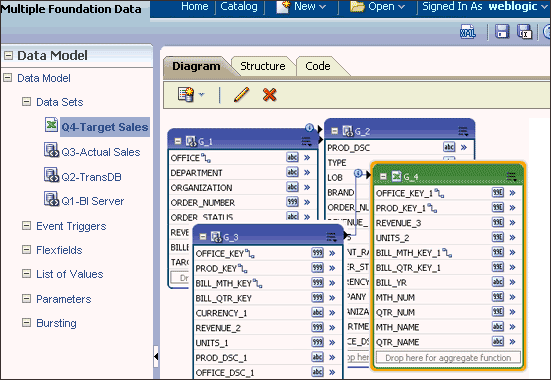
Task: Click abc type icon for PROD_DSC in G_2
Action: click(449, 147)
